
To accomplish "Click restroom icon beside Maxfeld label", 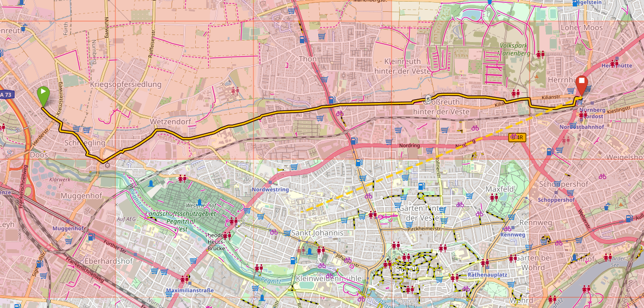I will [x=494, y=198].
